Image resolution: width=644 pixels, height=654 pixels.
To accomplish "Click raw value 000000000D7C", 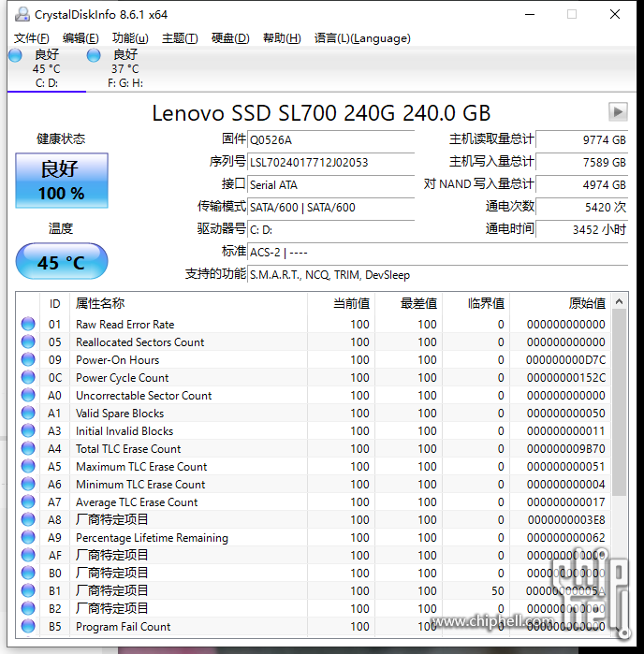I will click(565, 360).
